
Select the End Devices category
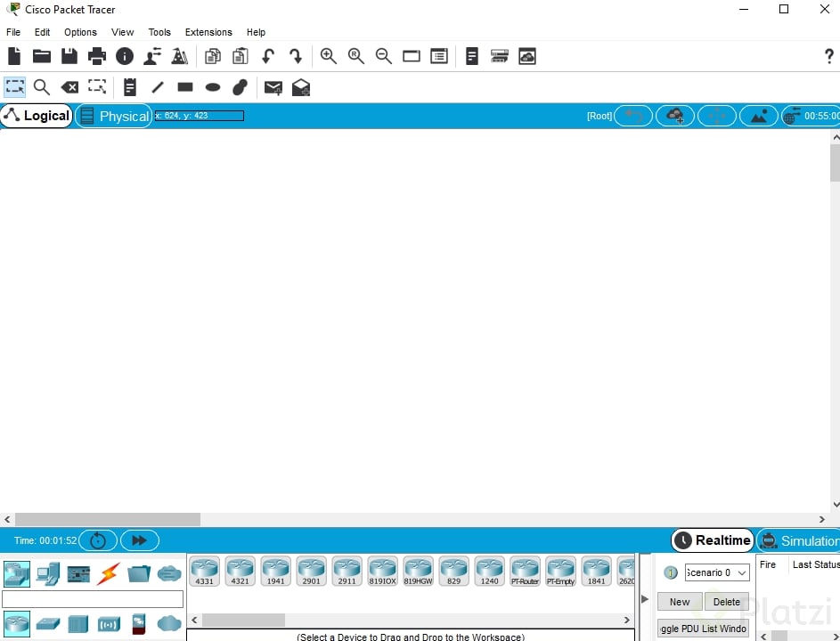coord(48,574)
